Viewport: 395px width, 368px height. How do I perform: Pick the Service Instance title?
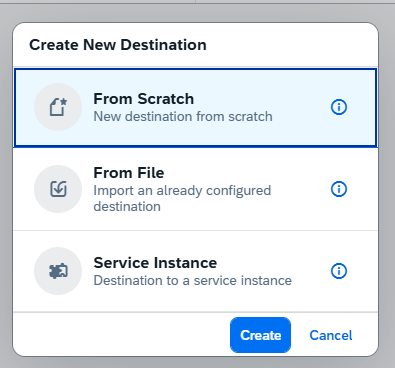coord(155,263)
